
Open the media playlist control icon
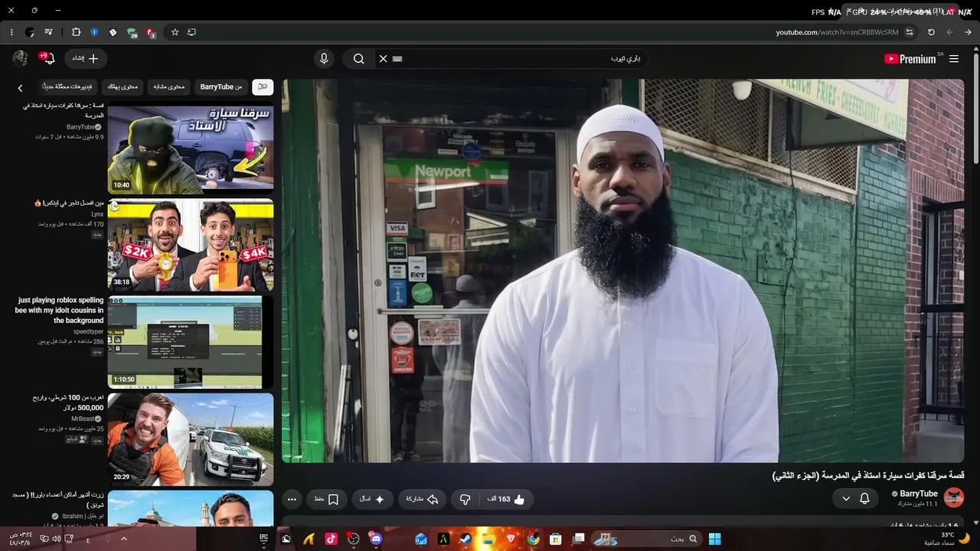pyautogui.click(x=49, y=32)
